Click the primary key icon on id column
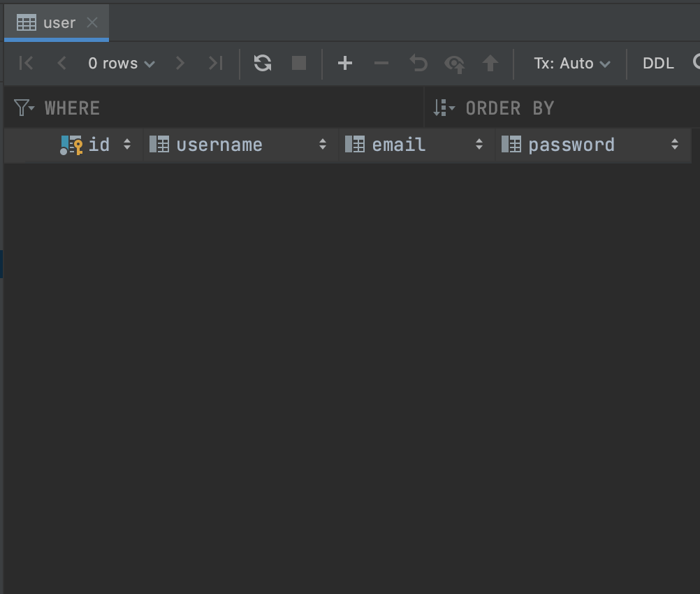This screenshot has height=594, width=700. click(71, 145)
